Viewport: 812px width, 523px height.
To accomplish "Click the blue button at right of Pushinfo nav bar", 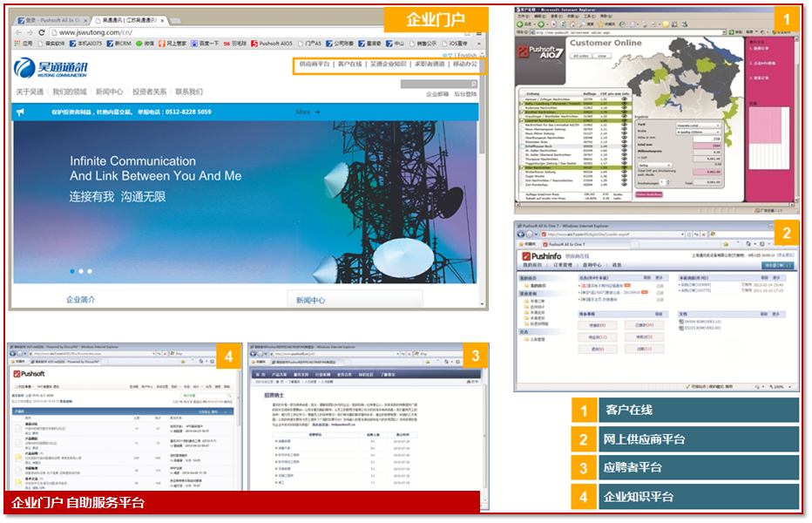I will click(x=778, y=265).
